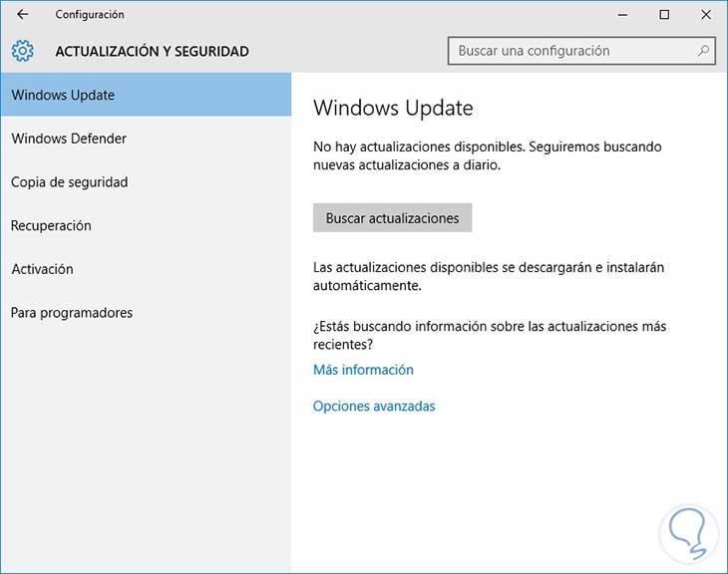Open Opciones avanzadas link
Image resolution: width=728 pixels, height=574 pixels.
click(374, 406)
